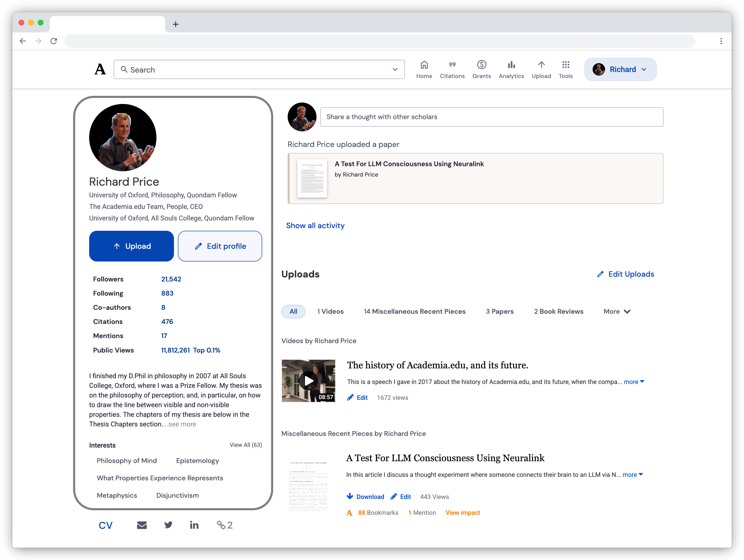Click Show all activity link
Viewport: 744px width, 560px height.
(x=315, y=225)
